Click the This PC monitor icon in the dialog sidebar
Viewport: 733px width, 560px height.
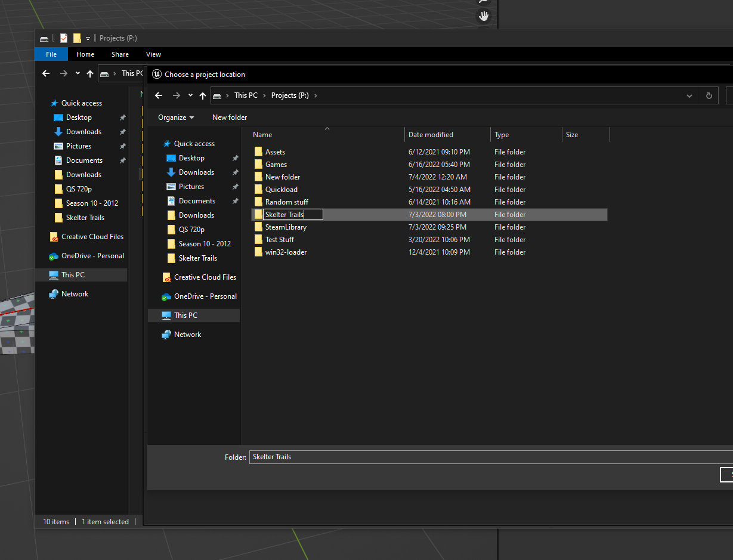(x=166, y=315)
